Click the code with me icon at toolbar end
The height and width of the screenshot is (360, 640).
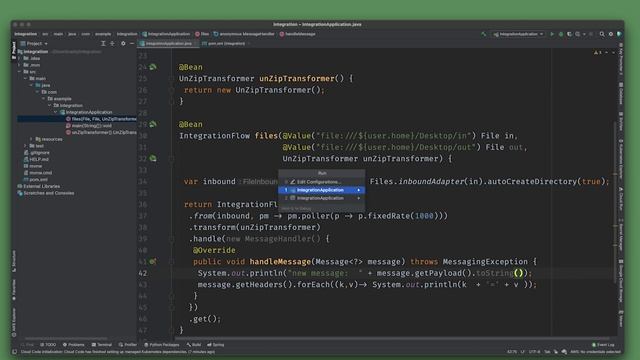tap(619, 34)
